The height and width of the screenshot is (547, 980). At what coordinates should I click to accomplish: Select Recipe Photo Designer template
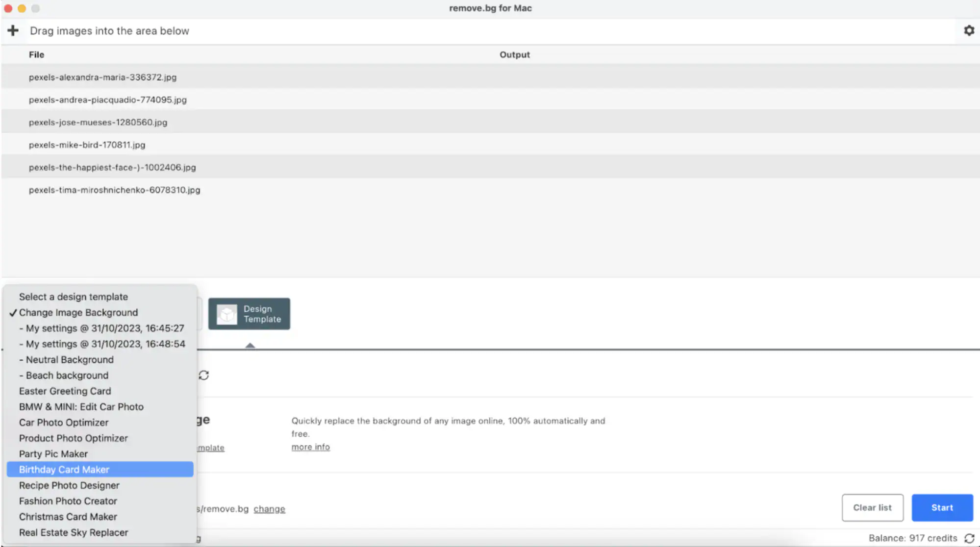69,485
